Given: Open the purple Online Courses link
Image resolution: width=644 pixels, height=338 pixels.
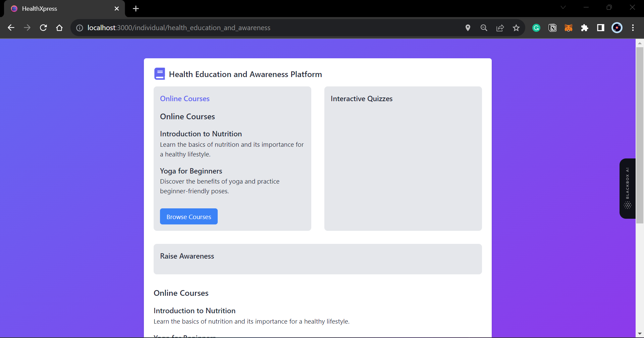Looking at the screenshot, I should coord(185,98).
